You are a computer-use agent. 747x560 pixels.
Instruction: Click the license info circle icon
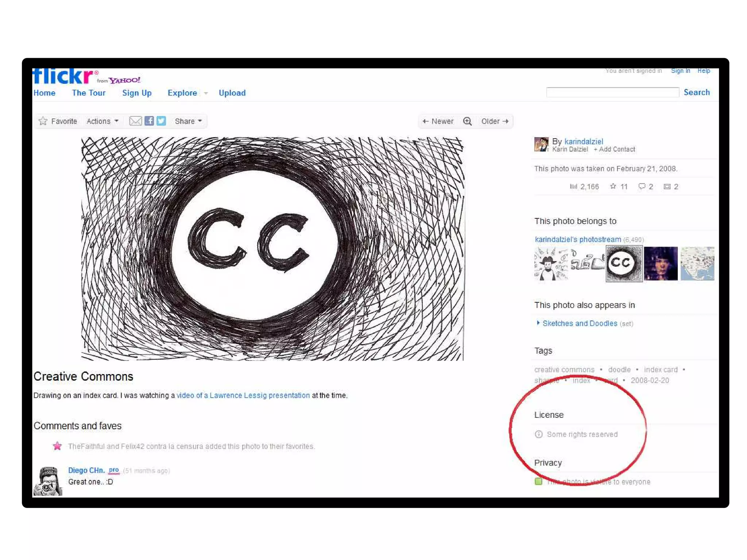point(538,434)
